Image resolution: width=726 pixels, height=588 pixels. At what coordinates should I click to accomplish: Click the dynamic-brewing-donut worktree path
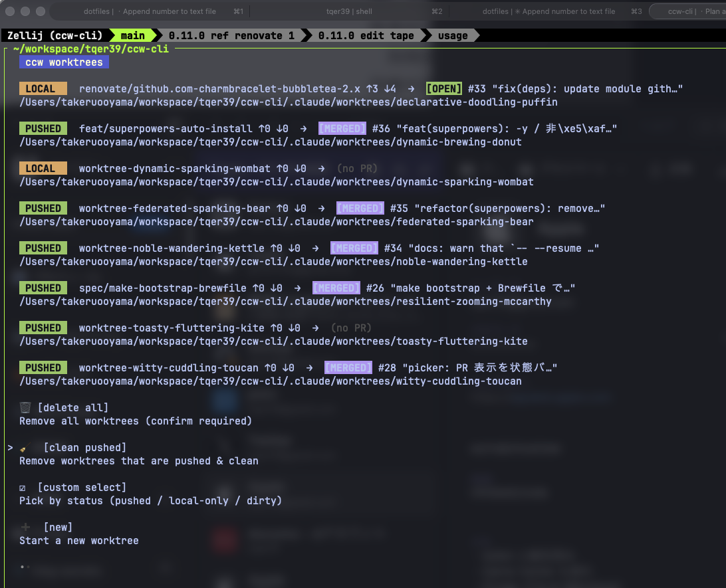(271, 142)
